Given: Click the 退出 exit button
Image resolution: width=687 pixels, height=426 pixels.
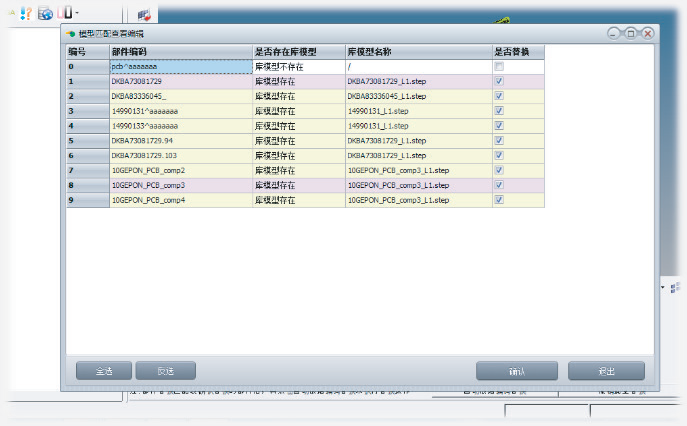Looking at the screenshot, I should [606, 370].
